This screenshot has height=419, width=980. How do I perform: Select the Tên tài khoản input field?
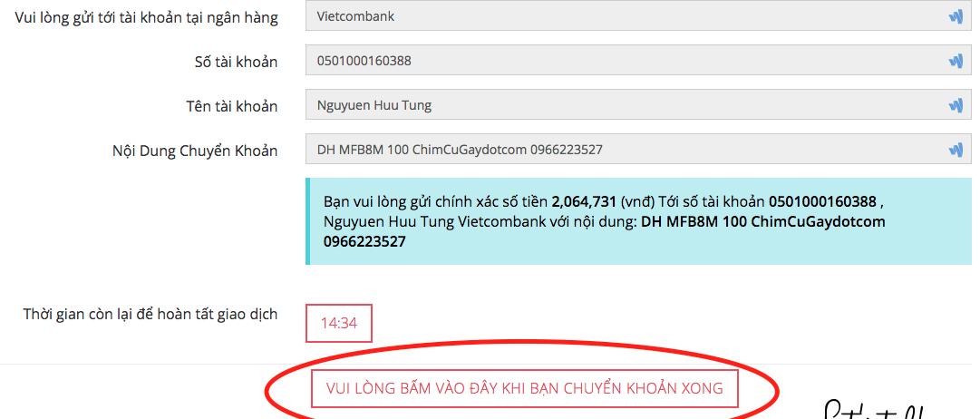638,106
